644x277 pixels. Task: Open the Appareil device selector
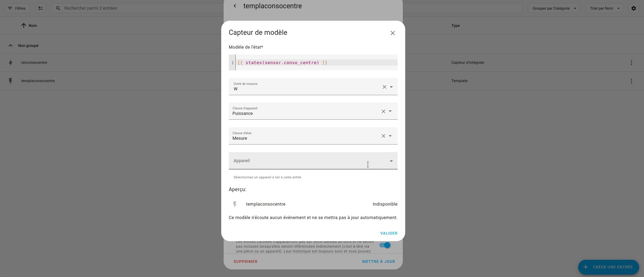click(313, 161)
